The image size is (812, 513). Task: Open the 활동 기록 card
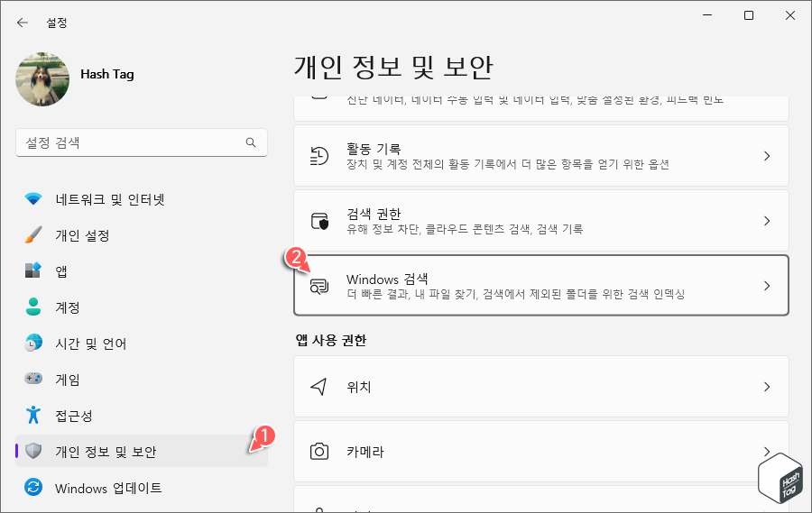click(x=541, y=156)
